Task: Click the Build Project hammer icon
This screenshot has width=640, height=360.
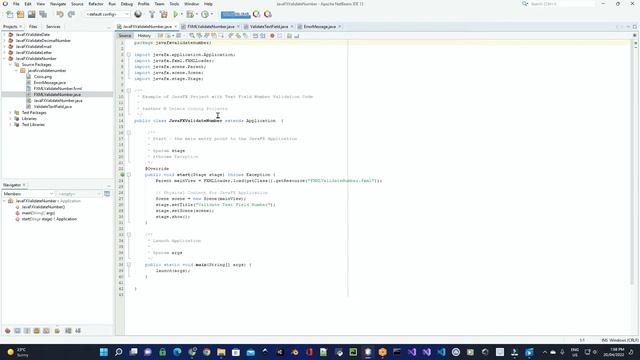Action: click(x=152, y=14)
